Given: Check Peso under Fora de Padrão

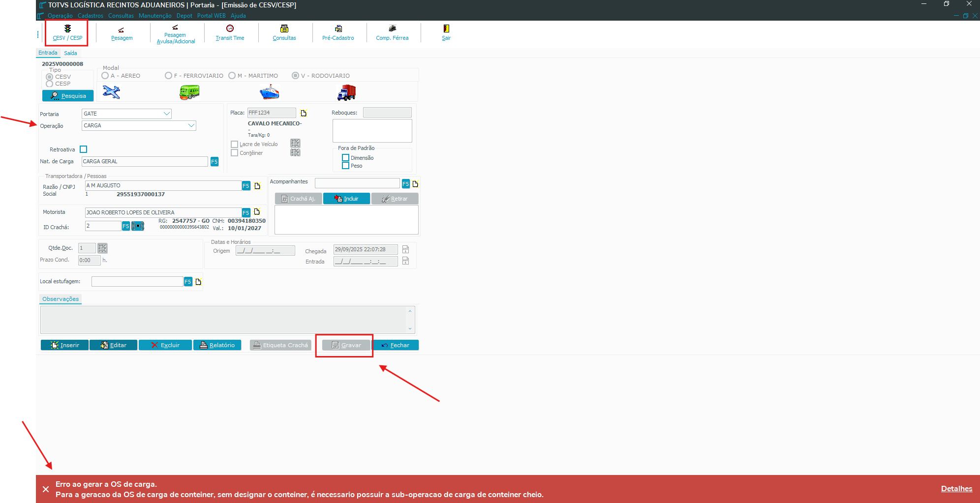Looking at the screenshot, I should (x=346, y=166).
